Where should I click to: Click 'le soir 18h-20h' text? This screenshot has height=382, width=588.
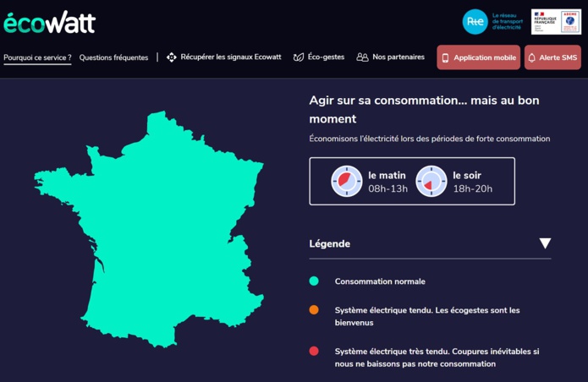[472, 182]
